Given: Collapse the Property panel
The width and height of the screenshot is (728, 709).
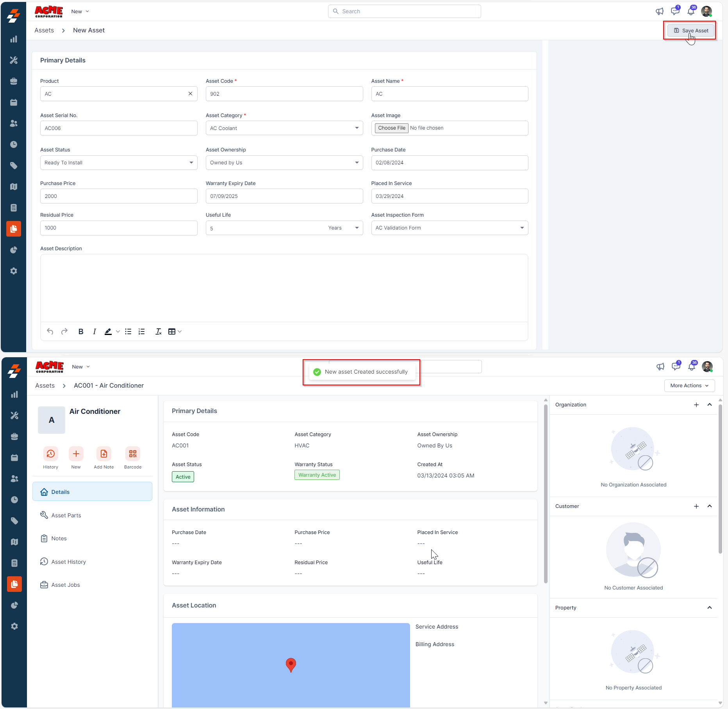Looking at the screenshot, I should pos(710,608).
